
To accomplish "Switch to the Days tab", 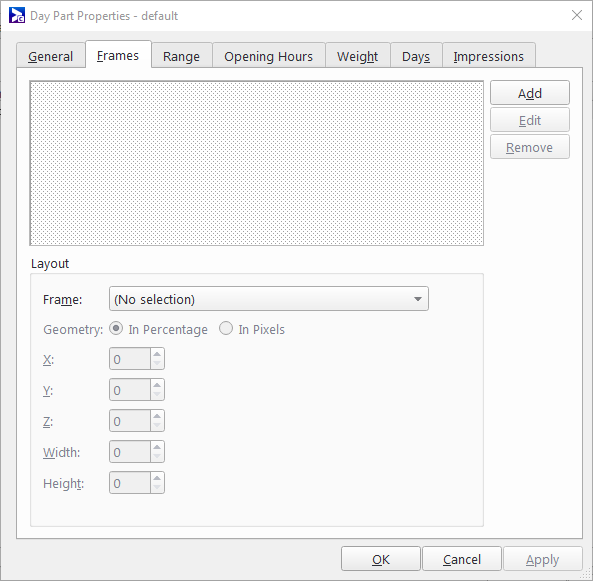I will tap(416, 56).
